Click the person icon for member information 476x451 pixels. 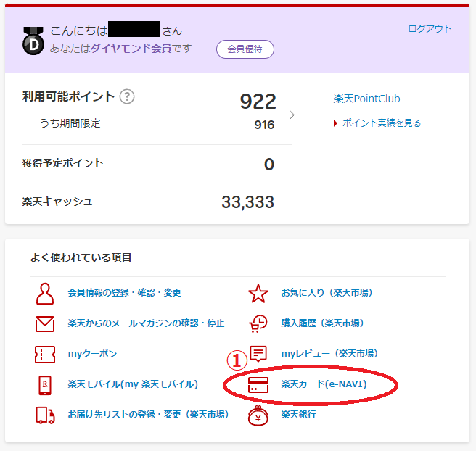pyautogui.click(x=45, y=294)
